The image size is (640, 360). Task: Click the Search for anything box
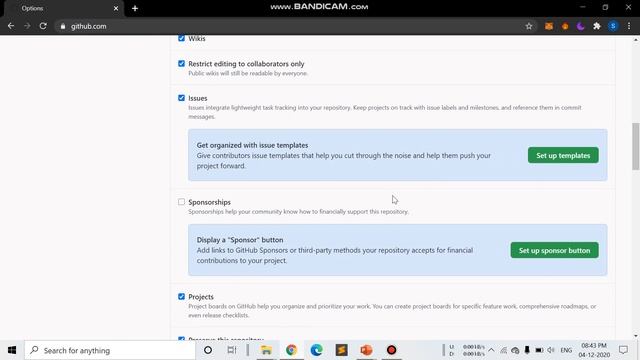tap(109, 350)
